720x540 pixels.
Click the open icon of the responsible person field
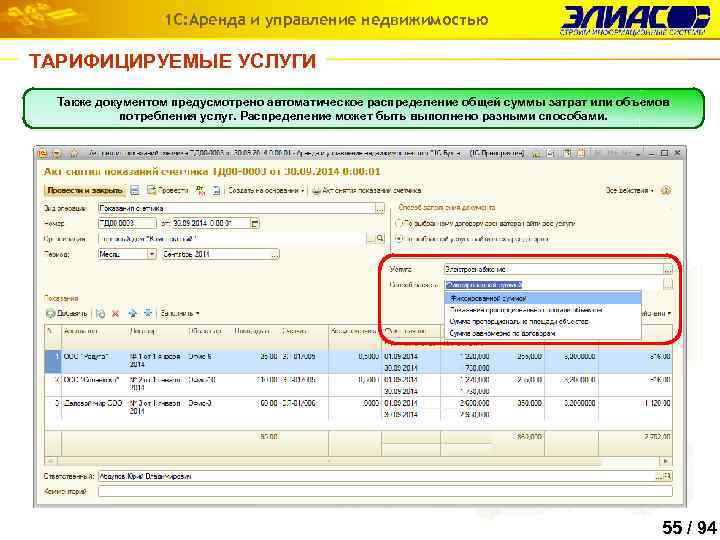tap(667, 477)
